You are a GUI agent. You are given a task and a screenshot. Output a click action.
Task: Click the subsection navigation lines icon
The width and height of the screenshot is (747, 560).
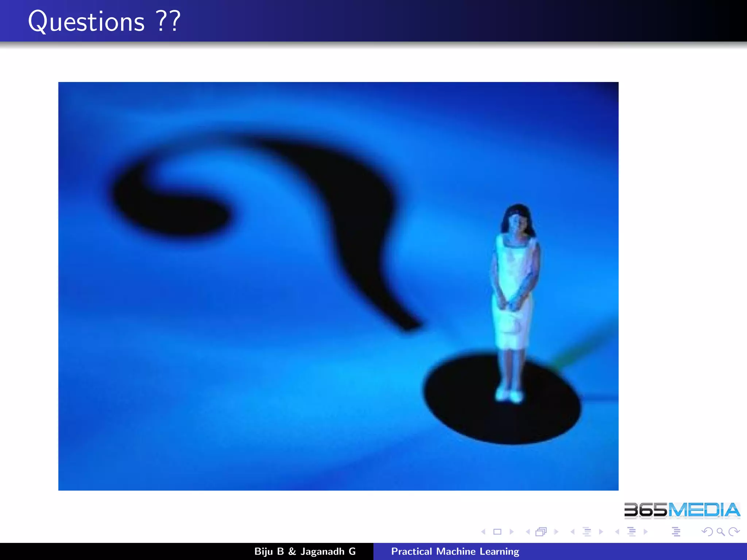587,532
